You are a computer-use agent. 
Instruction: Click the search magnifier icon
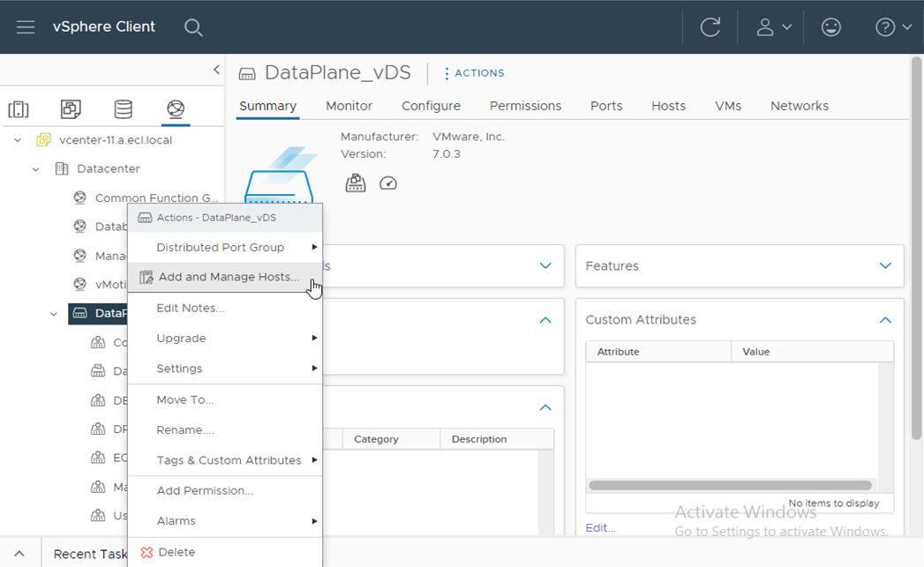(193, 27)
